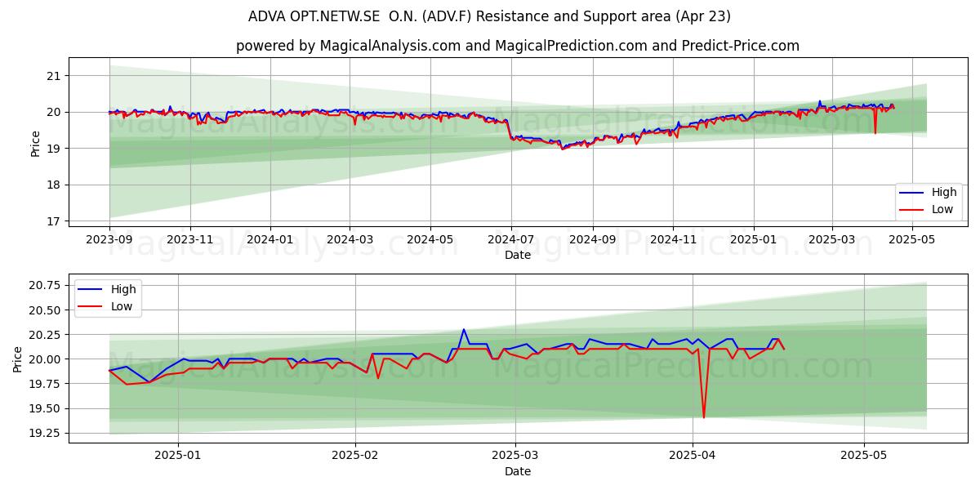
Task: Click the 'Price' axis title of the bottom chart
Action: [x=19, y=359]
